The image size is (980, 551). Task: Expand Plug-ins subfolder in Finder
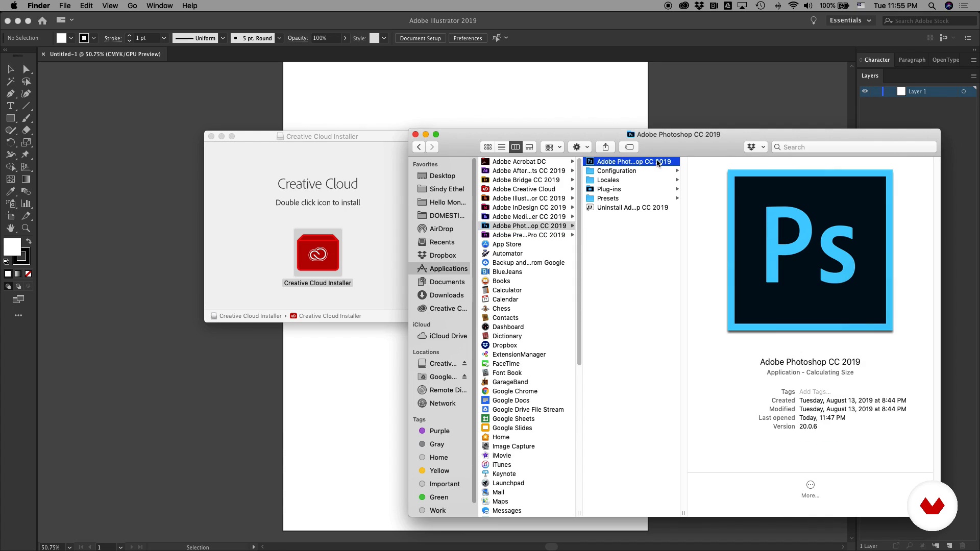point(678,189)
